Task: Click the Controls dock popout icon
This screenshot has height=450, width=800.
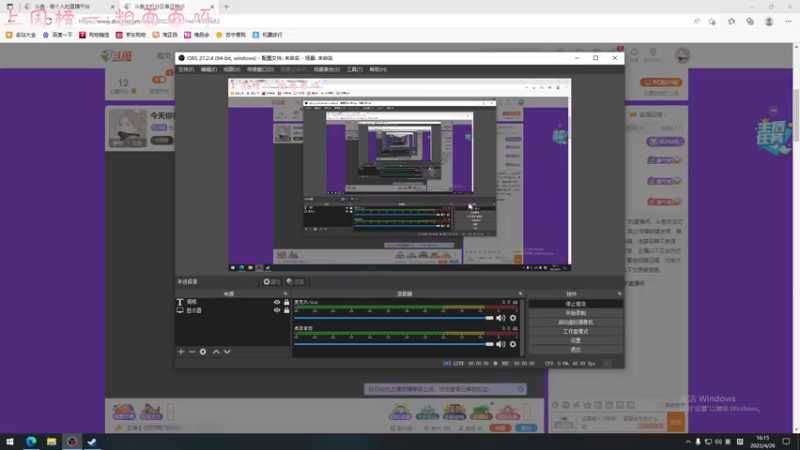Action: [x=619, y=294]
